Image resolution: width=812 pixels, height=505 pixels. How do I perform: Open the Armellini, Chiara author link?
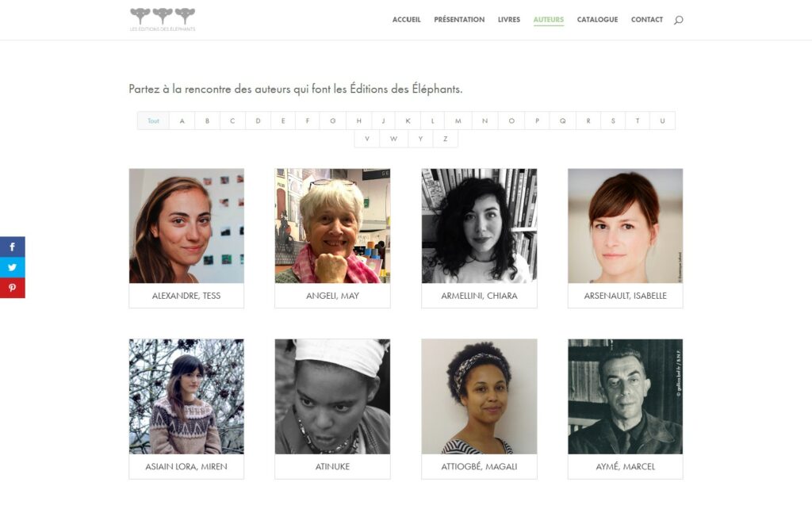(x=479, y=296)
